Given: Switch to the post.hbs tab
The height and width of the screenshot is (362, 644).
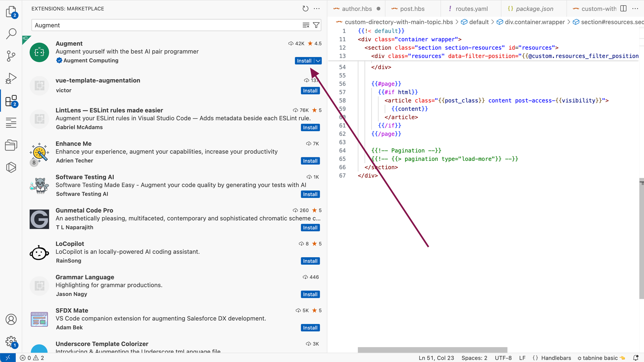Looking at the screenshot, I should pyautogui.click(x=412, y=9).
